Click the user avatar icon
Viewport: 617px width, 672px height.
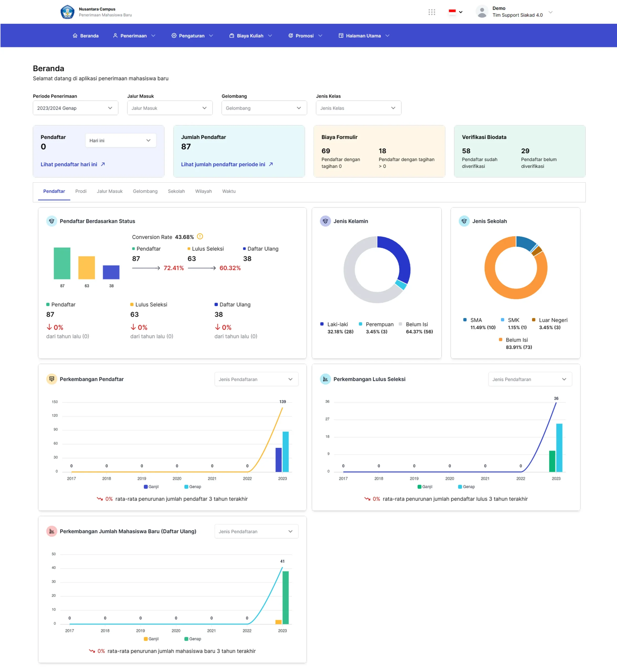pyautogui.click(x=482, y=12)
